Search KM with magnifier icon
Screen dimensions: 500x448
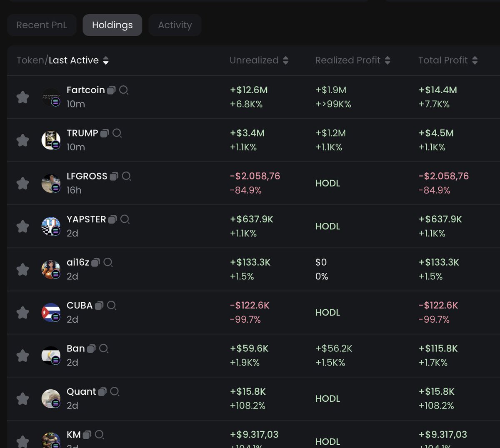tap(99, 435)
